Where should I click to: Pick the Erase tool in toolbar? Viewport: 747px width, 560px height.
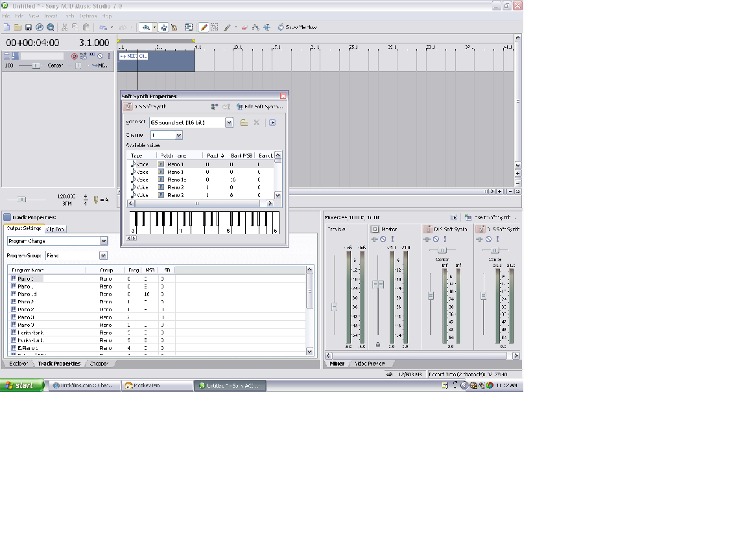[244, 27]
